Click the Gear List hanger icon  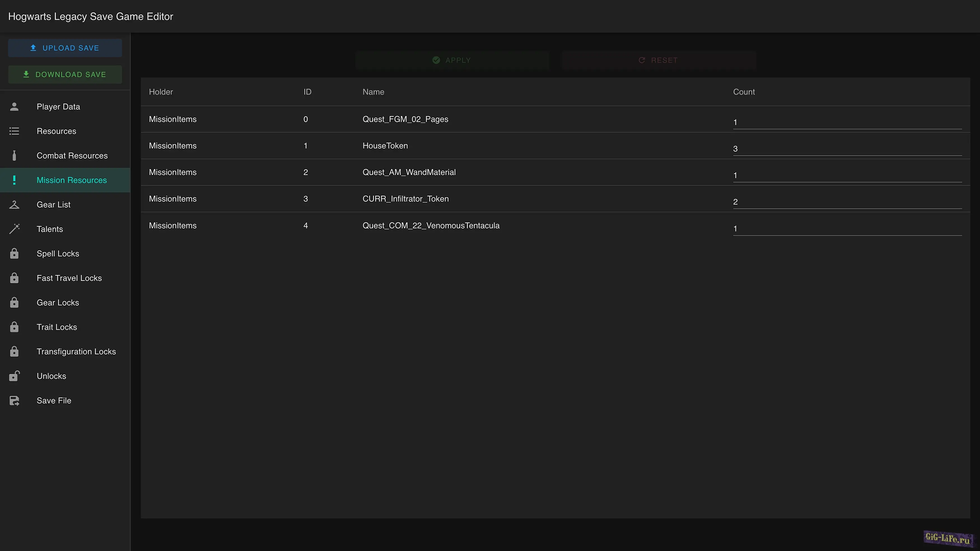click(14, 205)
